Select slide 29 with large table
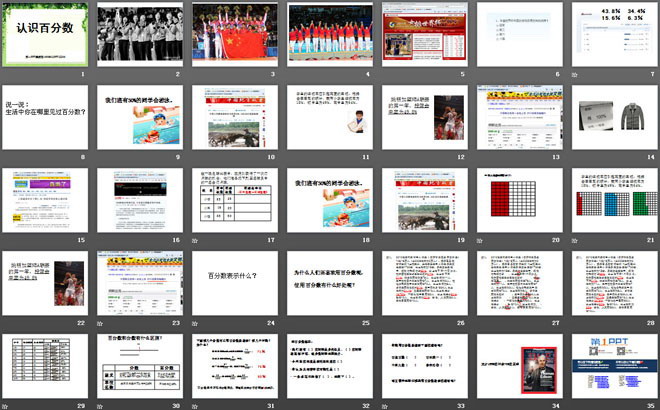The width and height of the screenshot is (660, 410). pos(45,366)
